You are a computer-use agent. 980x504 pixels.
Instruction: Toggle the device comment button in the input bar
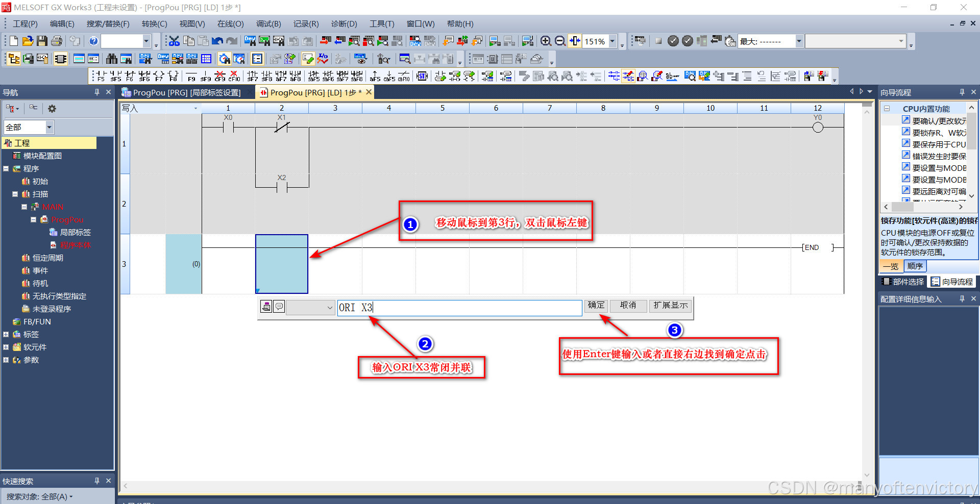(x=279, y=307)
